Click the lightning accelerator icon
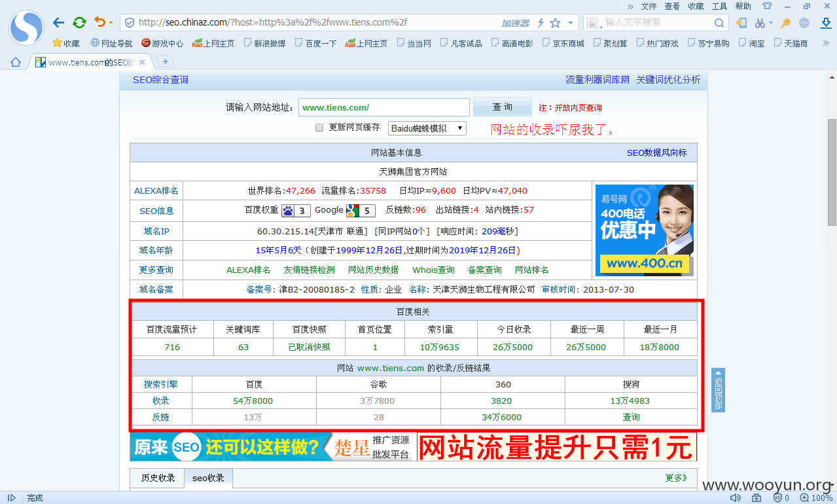The height and width of the screenshot is (504, 837). click(541, 23)
